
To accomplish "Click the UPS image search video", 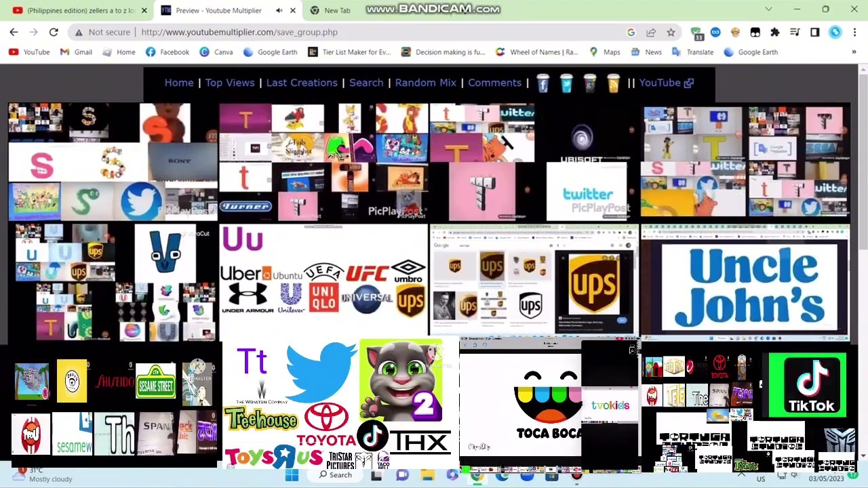I will (534, 281).
